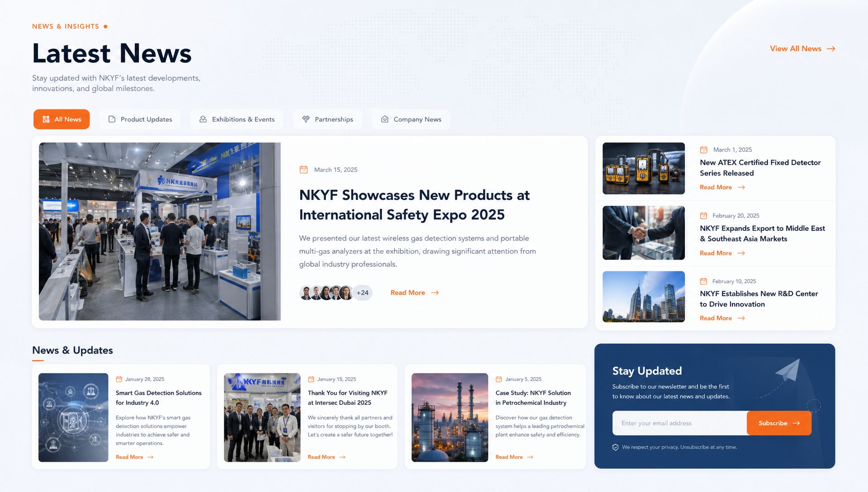Open the Partnerships filter tab
This screenshot has height=492, width=868.
coord(328,119)
